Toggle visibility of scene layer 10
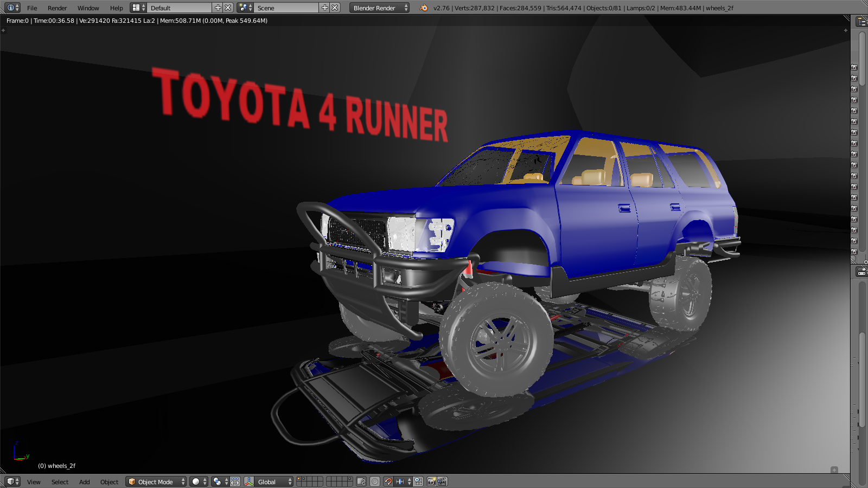868x488 pixels. click(350, 479)
